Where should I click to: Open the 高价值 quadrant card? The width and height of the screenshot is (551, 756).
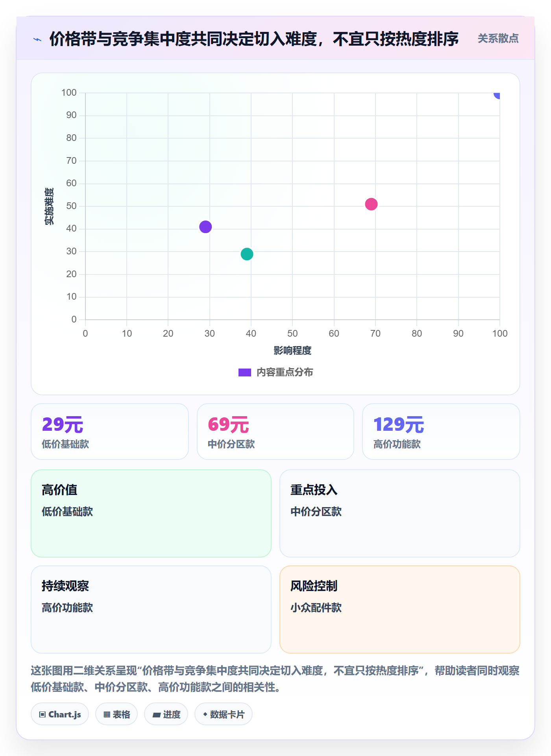coord(151,513)
